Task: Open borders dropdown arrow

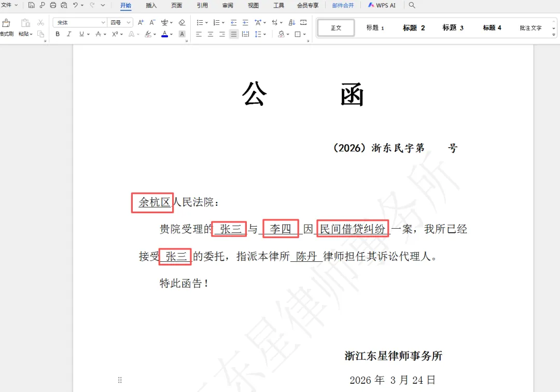Action: click(x=305, y=34)
